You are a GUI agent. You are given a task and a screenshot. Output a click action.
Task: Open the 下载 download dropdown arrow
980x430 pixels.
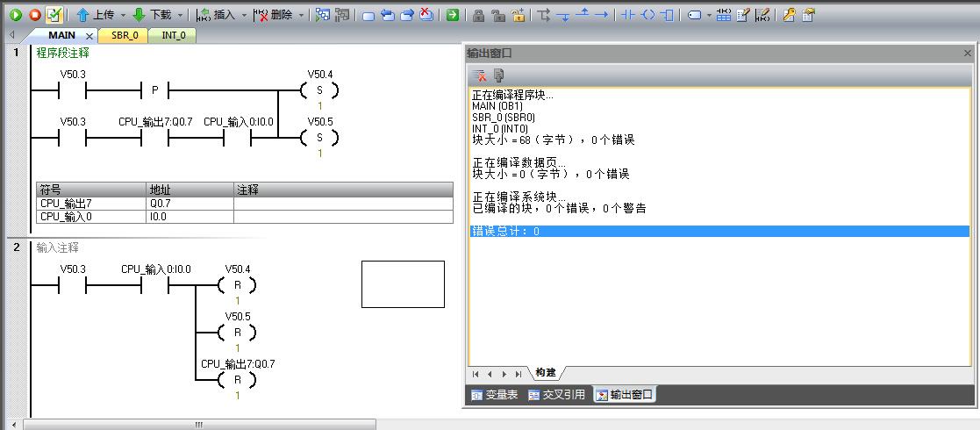click(x=180, y=16)
